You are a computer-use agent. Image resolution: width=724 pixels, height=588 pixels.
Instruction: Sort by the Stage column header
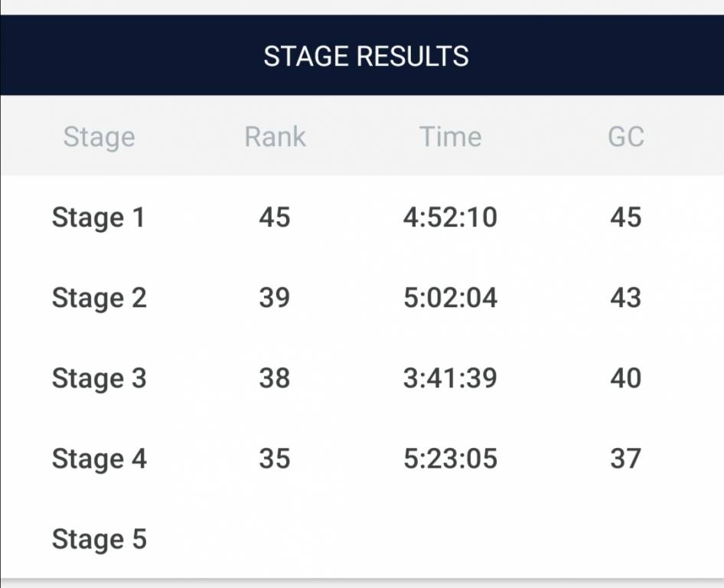(99, 137)
